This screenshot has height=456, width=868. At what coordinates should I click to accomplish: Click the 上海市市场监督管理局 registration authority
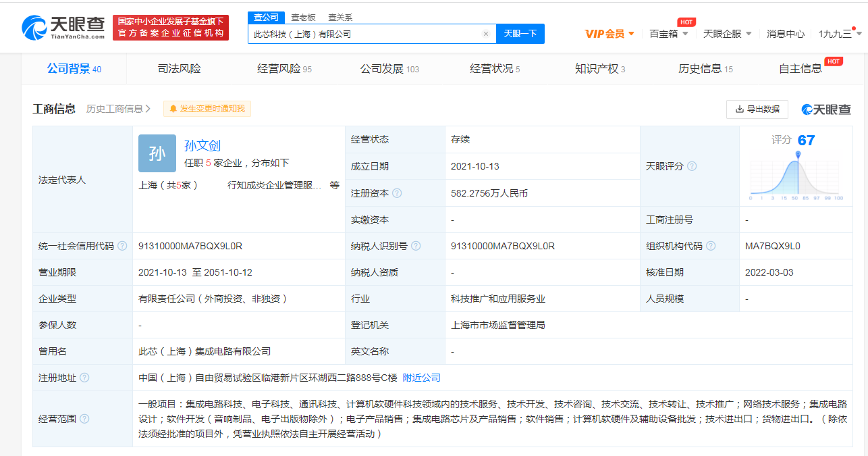point(498,325)
